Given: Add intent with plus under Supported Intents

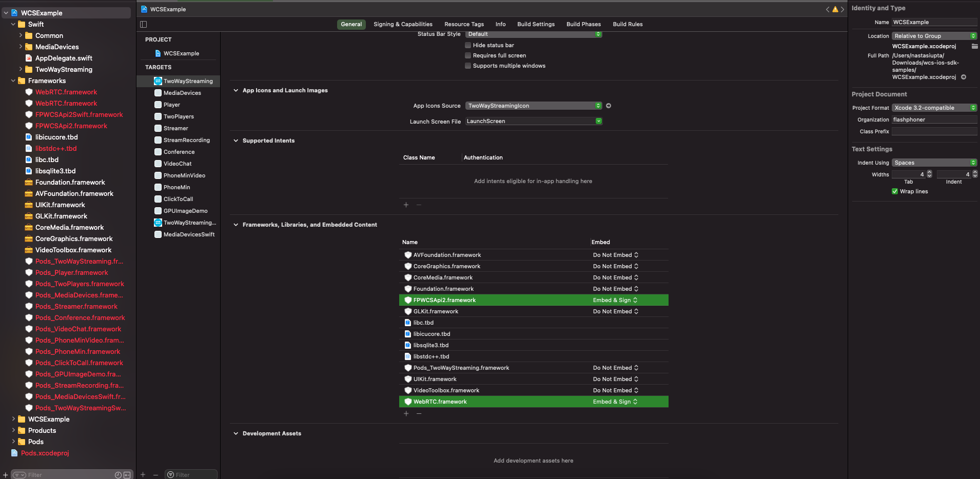Looking at the screenshot, I should [406, 205].
